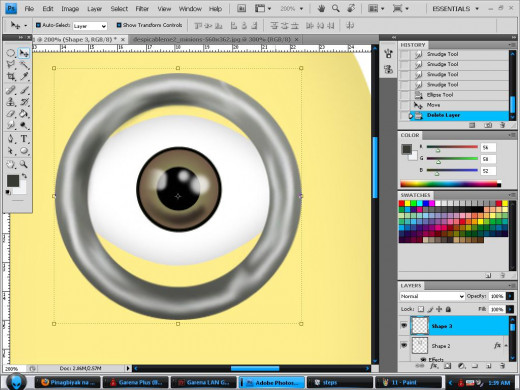Select Delete Layer history state
Screen dimensions: 520x390
click(x=459, y=115)
